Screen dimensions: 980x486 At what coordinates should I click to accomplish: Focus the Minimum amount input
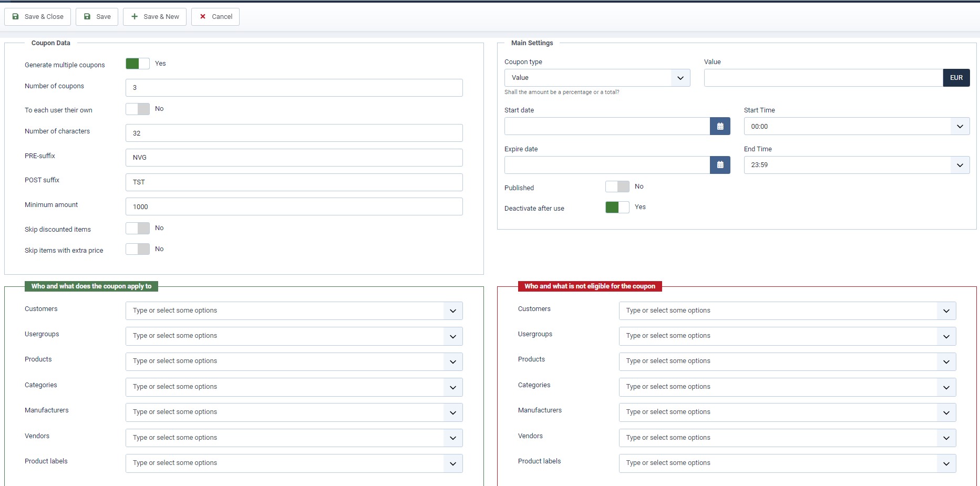coord(294,206)
